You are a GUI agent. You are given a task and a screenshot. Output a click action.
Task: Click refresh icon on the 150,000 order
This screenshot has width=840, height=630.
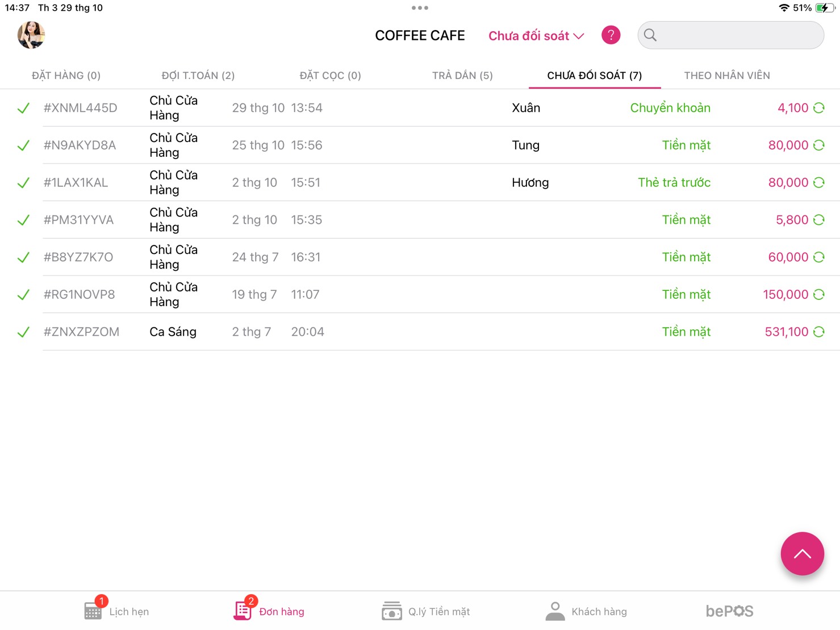(818, 295)
